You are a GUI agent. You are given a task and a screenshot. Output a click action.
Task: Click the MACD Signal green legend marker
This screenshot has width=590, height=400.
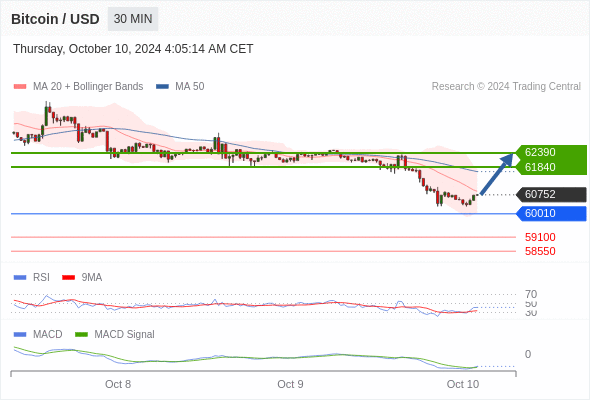pyautogui.click(x=81, y=335)
